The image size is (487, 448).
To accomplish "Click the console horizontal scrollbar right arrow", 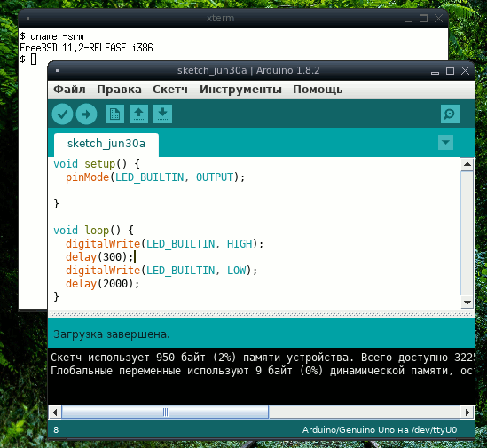I will (467, 413).
